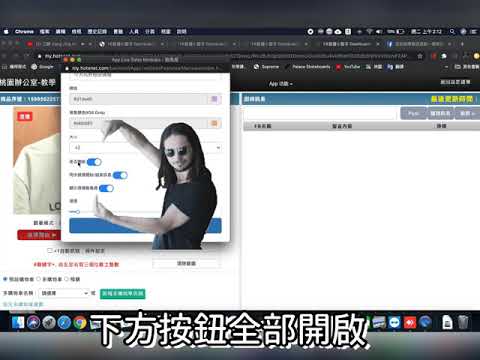Open Launchpad from the Dock
This screenshot has height=360, width=480.
pyautogui.click(x=49, y=322)
